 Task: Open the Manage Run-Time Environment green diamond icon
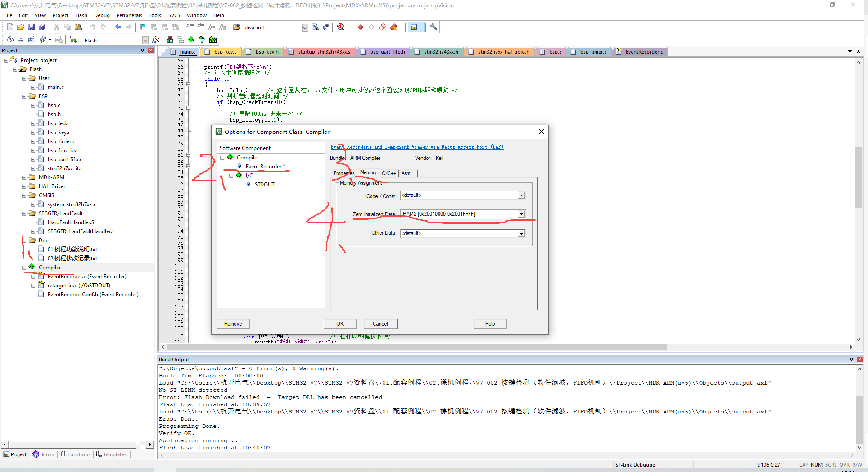191,40
